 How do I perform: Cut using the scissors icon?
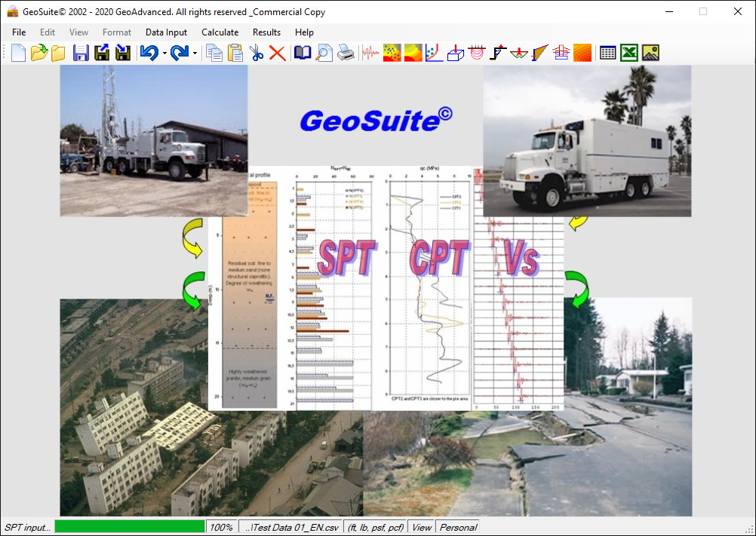[257, 53]
